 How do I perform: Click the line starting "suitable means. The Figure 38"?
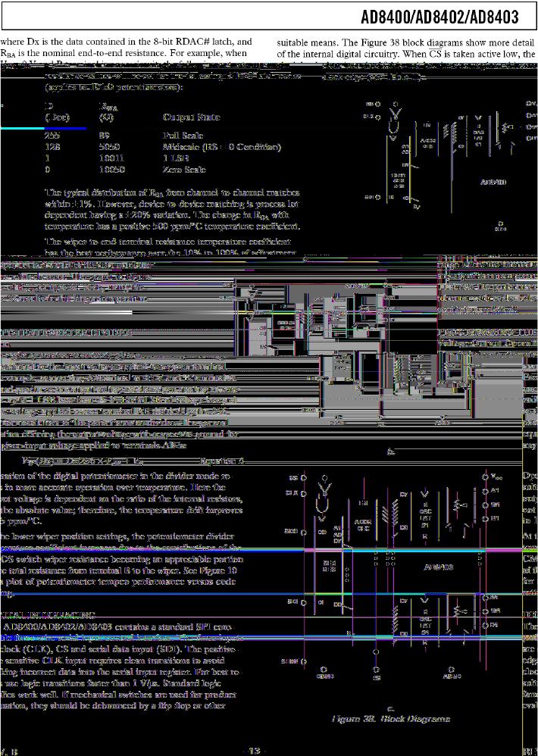[405, 42]
